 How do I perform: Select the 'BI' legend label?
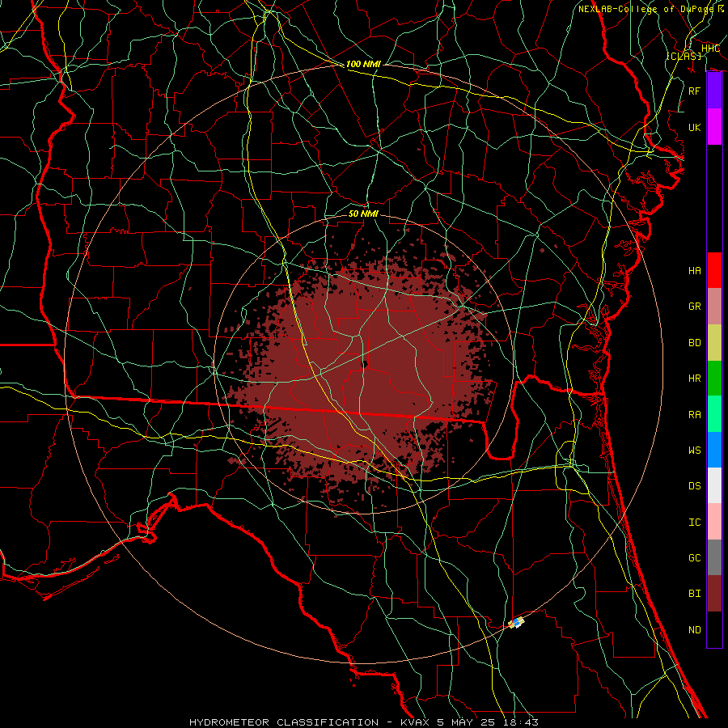click(x=695, y=594)
